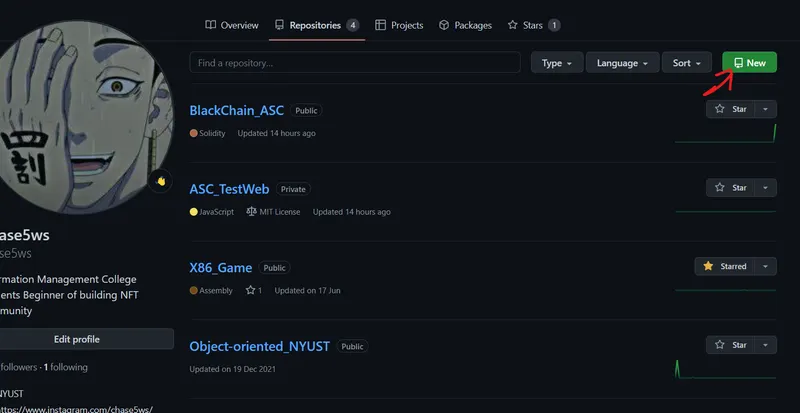This screenshot has height=413, width=800.
Task: Click the Private badge next to ASC_TestWeb
Action: click(293, 189)
